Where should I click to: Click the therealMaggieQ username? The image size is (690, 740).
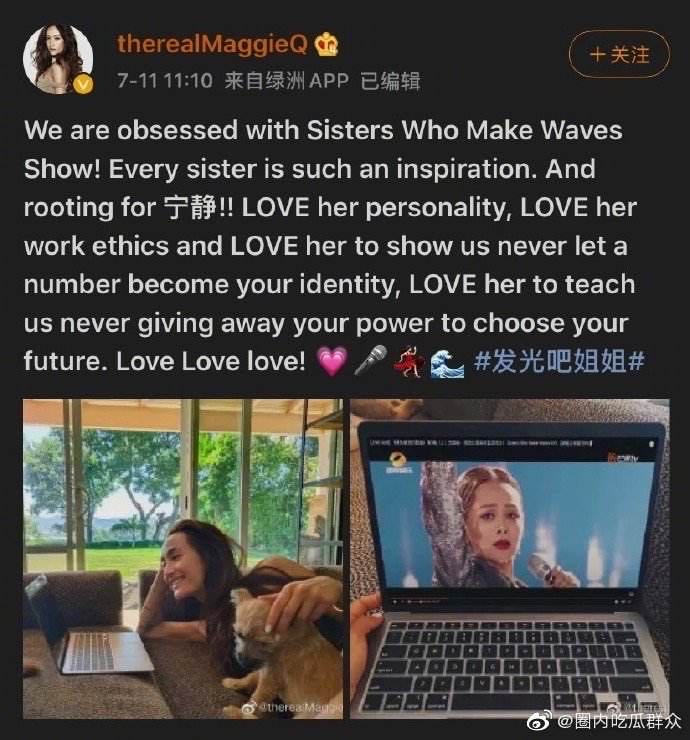point(212,45)
